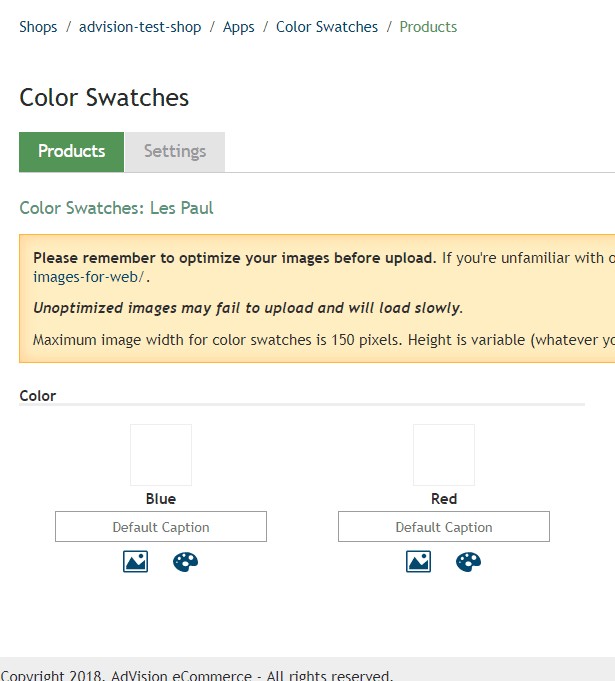Image resolution: width=615 pixels, height=681 pixels.
Task: Click the 'Color Swatches: Les Paul' heading
Action: (116, 208)
